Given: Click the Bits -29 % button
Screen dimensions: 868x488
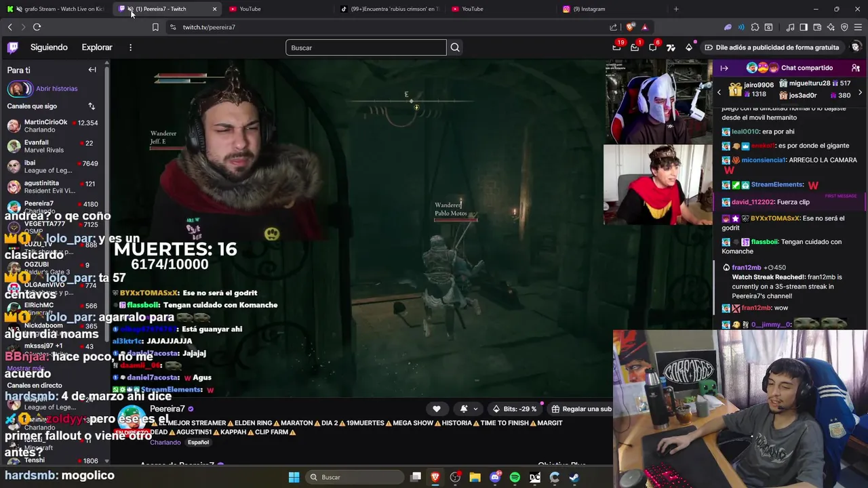Looking at the screenshot, I should pos(515,409).
